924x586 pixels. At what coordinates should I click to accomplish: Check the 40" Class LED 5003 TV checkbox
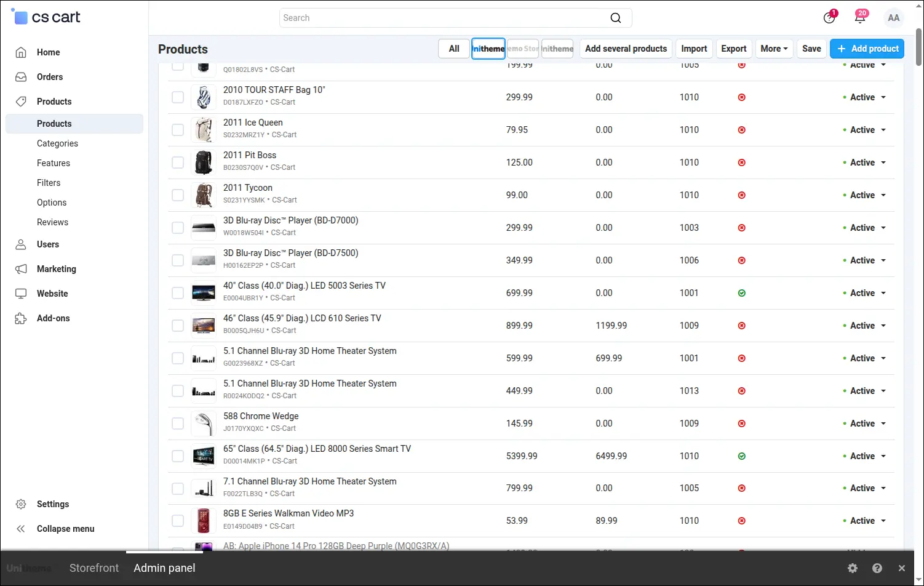click(178, 293)
